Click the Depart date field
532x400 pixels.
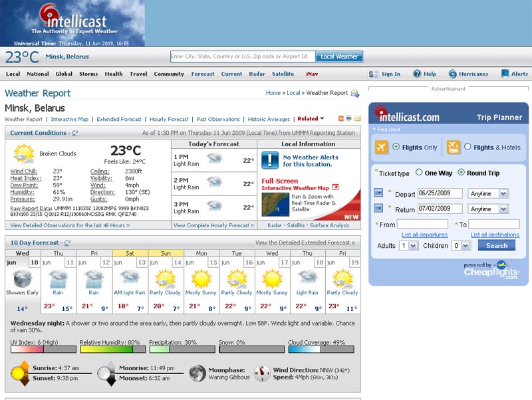pyautogui.click(x=440, y=193)
